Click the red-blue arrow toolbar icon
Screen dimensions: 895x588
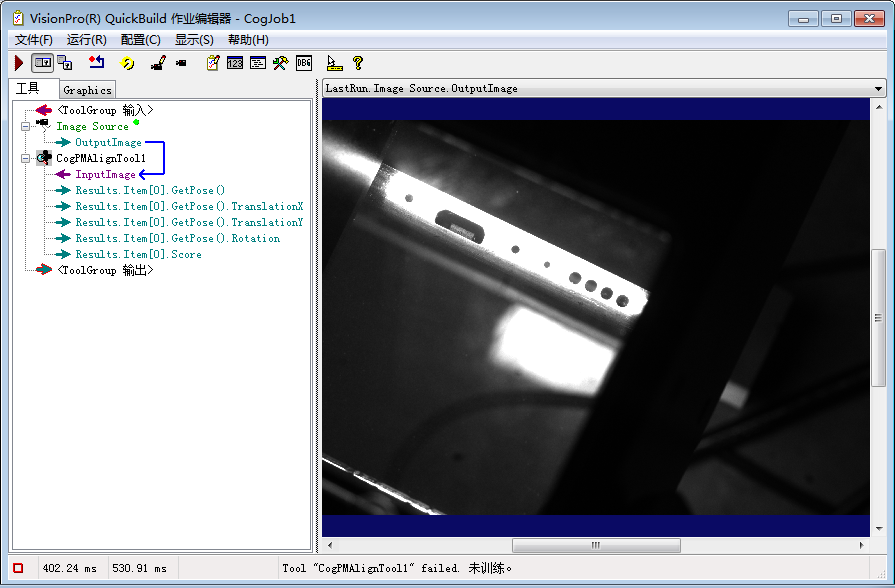(x=96, y=63)
